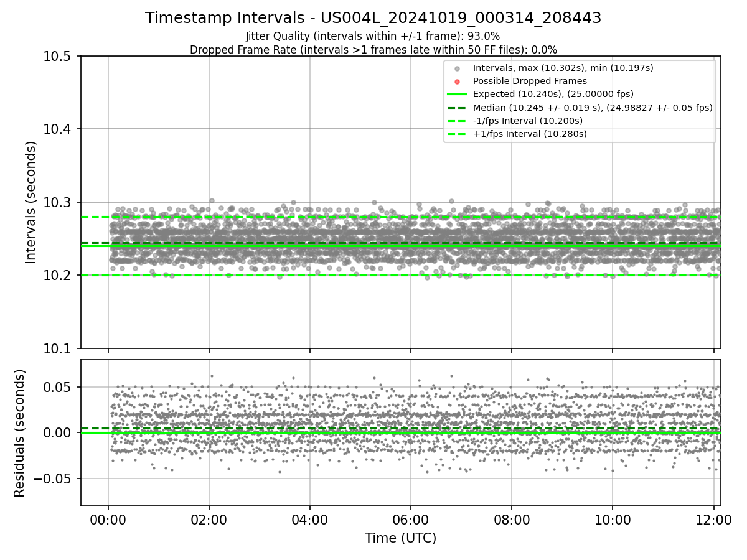The image size is (747, 560).
Task: Select legend entry 'Intervals, max (10.302s), min (10.197s)'
Action: [x=563, y=68]
